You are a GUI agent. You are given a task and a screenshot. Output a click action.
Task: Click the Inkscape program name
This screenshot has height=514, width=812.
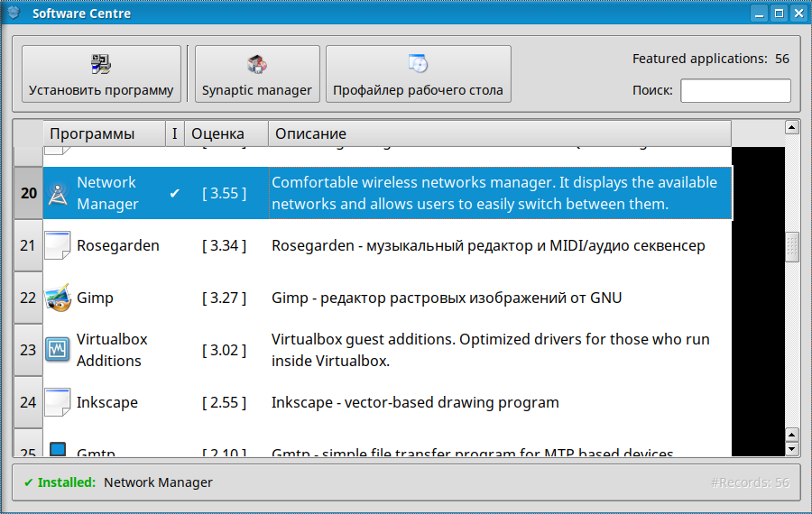pyautogui.click(x=107, y=402)
